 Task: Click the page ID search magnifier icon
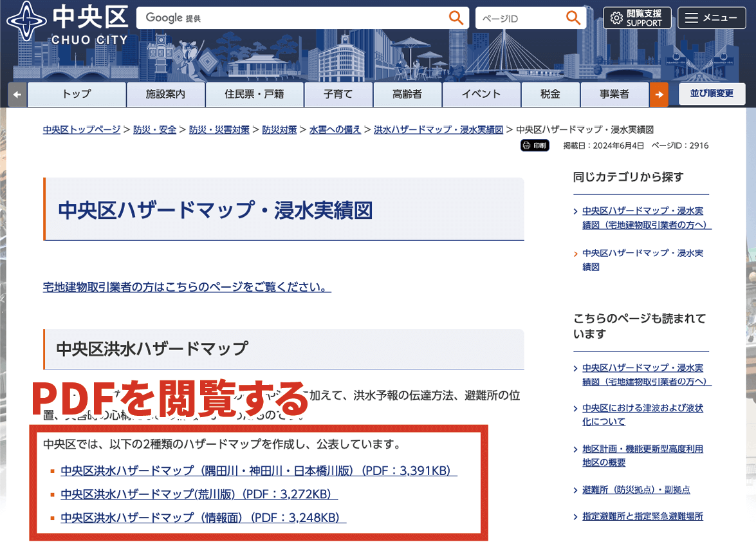(x=573, y=17)
